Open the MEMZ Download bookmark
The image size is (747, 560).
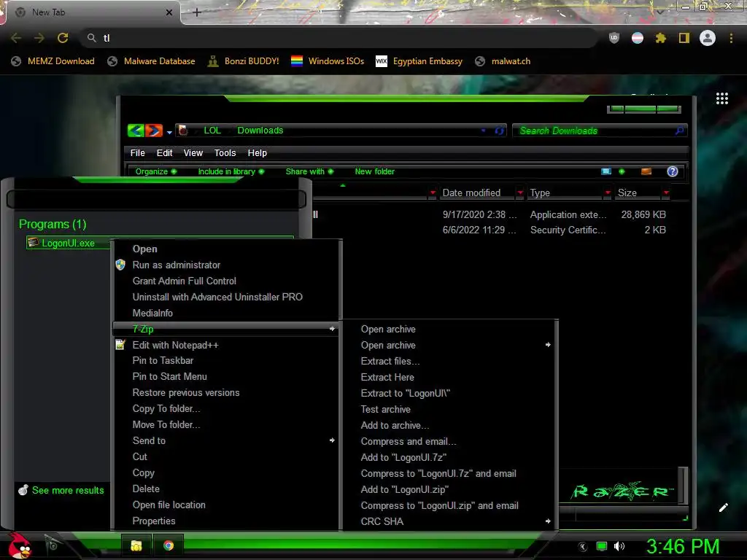click(x=53, y=61)
